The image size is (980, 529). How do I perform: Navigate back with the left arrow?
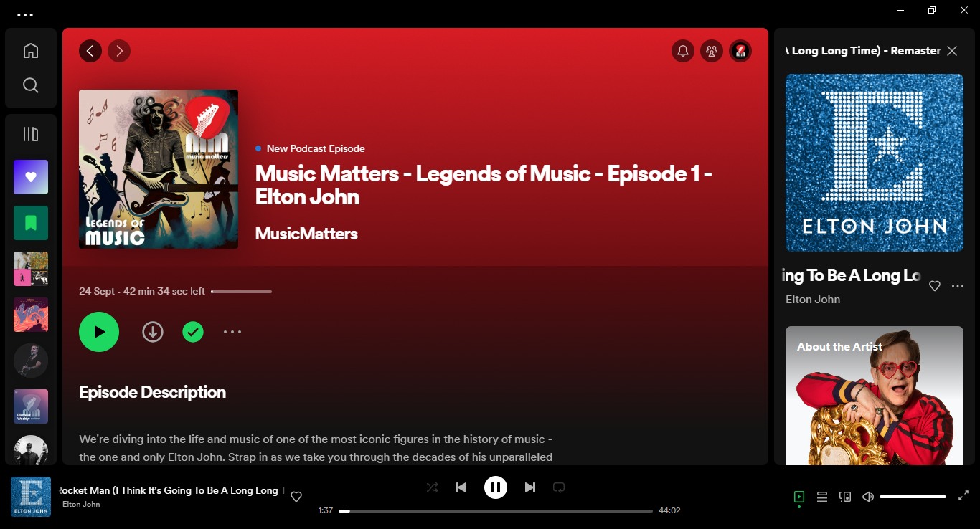(x=90, y=50)
